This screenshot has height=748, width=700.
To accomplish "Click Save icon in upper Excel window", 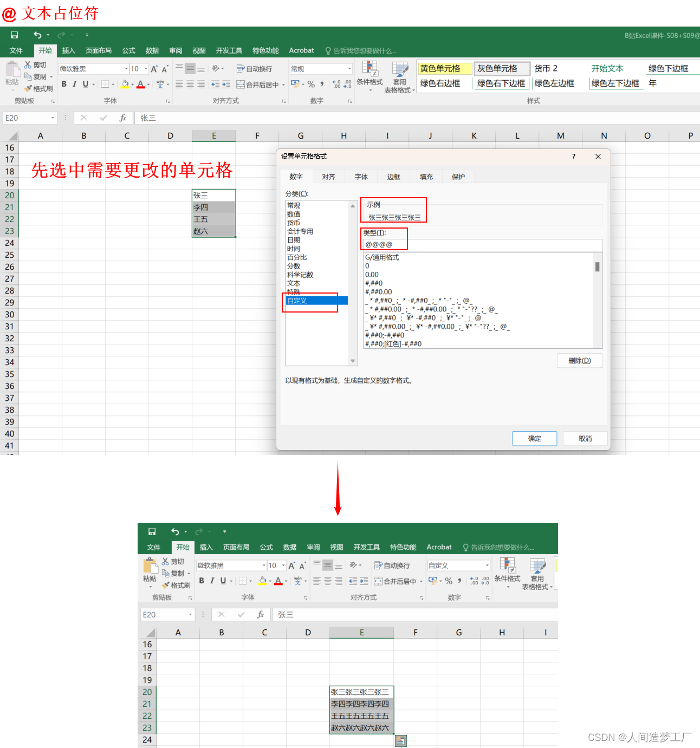I will 15,35.
